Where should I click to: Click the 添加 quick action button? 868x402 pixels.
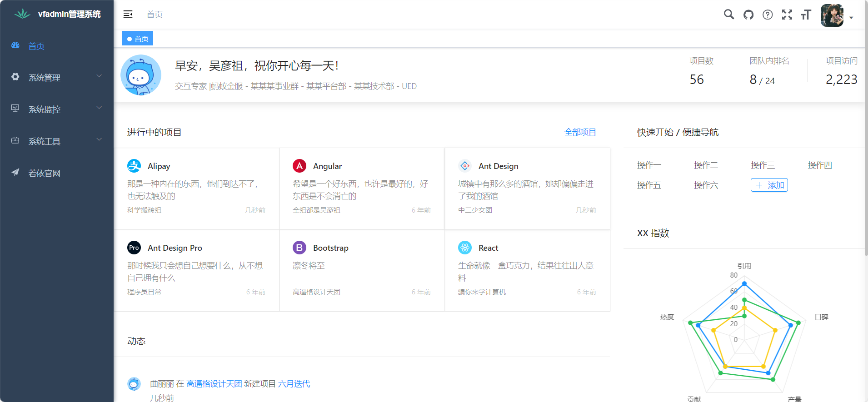point(769,185)
